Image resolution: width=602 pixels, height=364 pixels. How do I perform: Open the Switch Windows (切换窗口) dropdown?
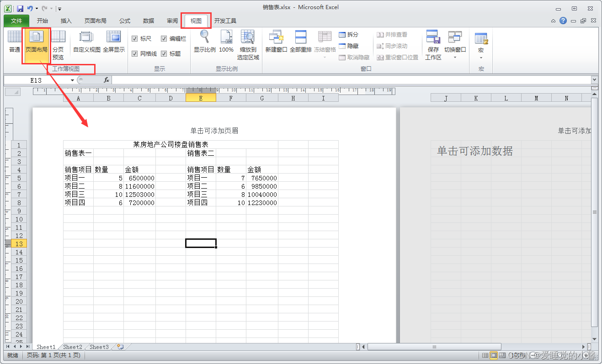tap(455, 45)
